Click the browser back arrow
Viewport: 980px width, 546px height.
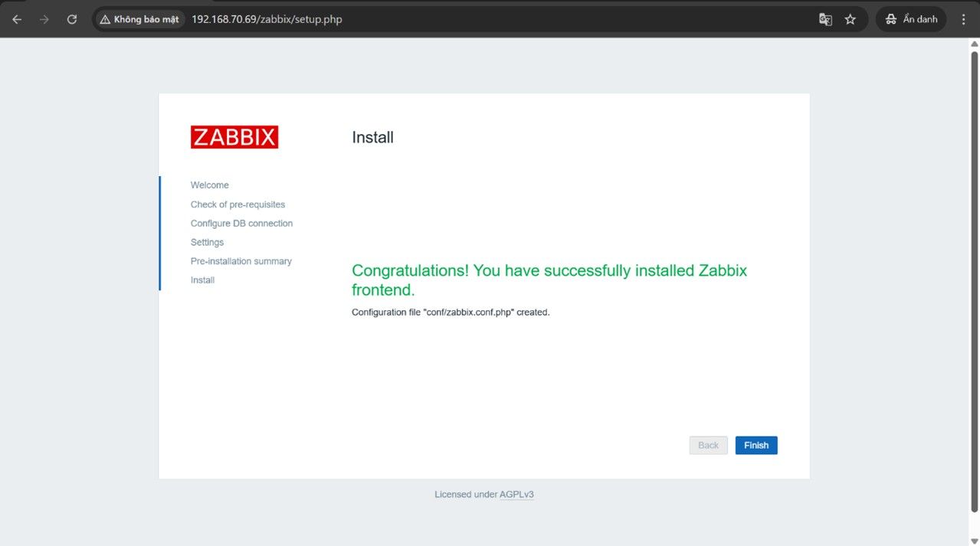pyautogui.click(x=17, y=19)
